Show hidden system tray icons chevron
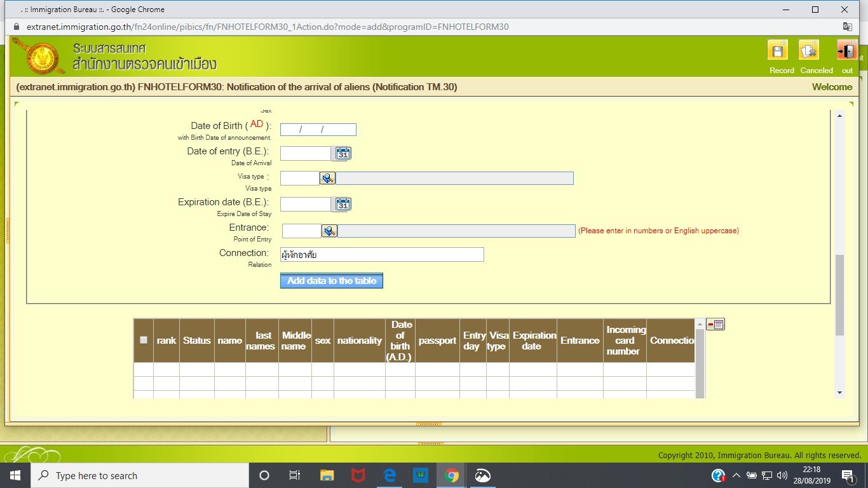The height and width of the screenshot is (488, 868). tap(736, 475)
